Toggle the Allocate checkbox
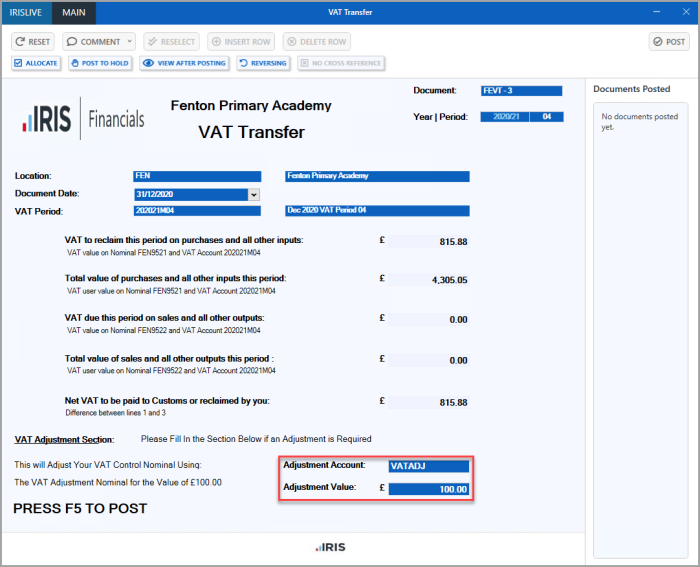Viewport: 700px width, 567px height. [36, 63]
